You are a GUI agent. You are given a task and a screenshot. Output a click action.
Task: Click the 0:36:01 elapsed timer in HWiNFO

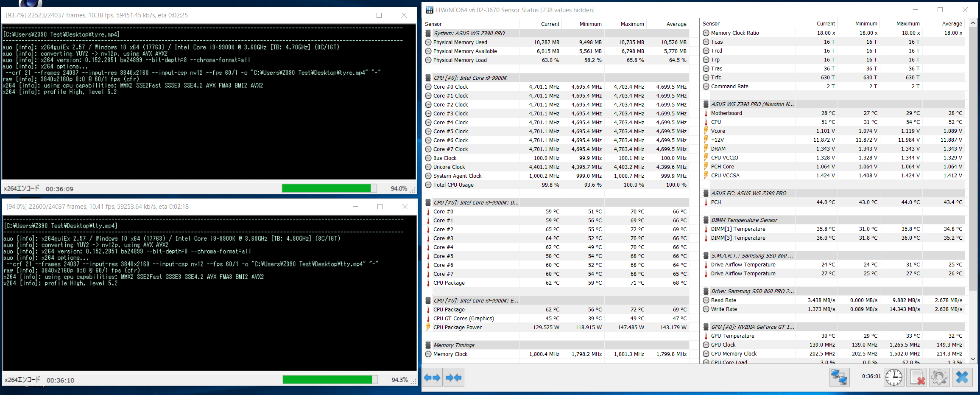(871, 376)
